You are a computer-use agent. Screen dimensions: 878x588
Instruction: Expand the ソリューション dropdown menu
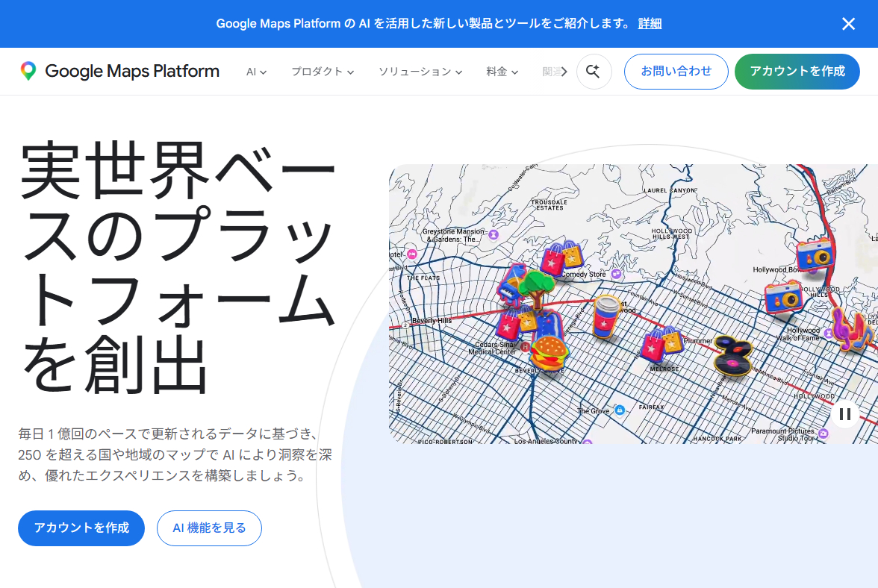click(420, 72)
